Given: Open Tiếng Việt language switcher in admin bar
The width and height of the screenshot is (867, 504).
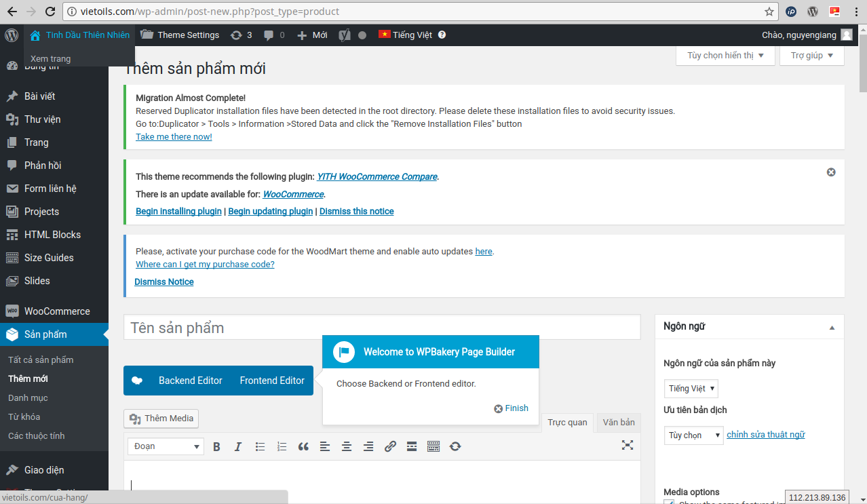Looking at the screenshot, I should tap(406, 35).
